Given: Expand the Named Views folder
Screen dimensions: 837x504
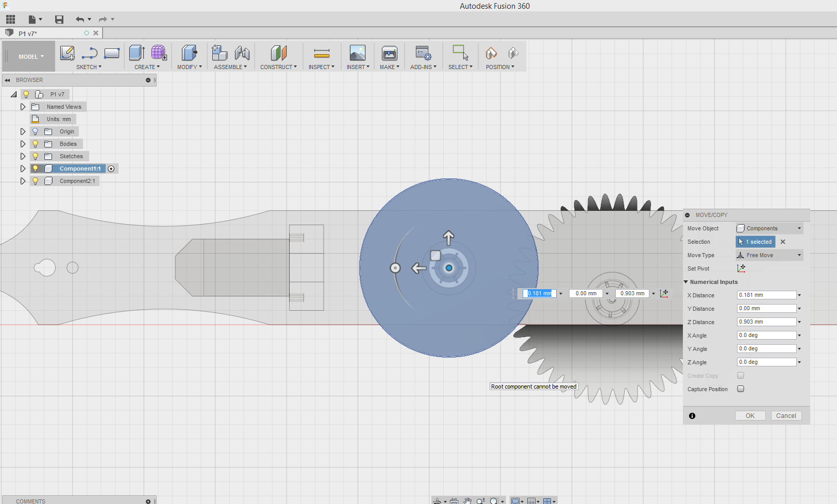Looking at the screenshot, I should click(23, 107).
